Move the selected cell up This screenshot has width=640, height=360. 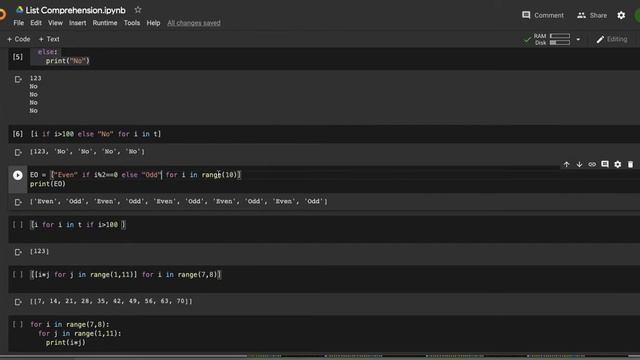point(567,164)
